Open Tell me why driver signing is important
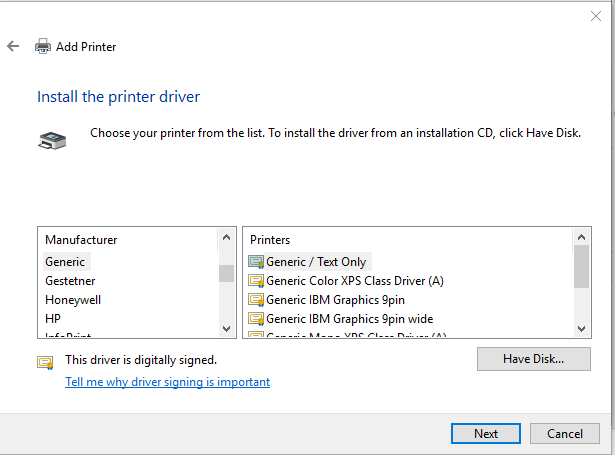615x455 pixels. [167, 382]
